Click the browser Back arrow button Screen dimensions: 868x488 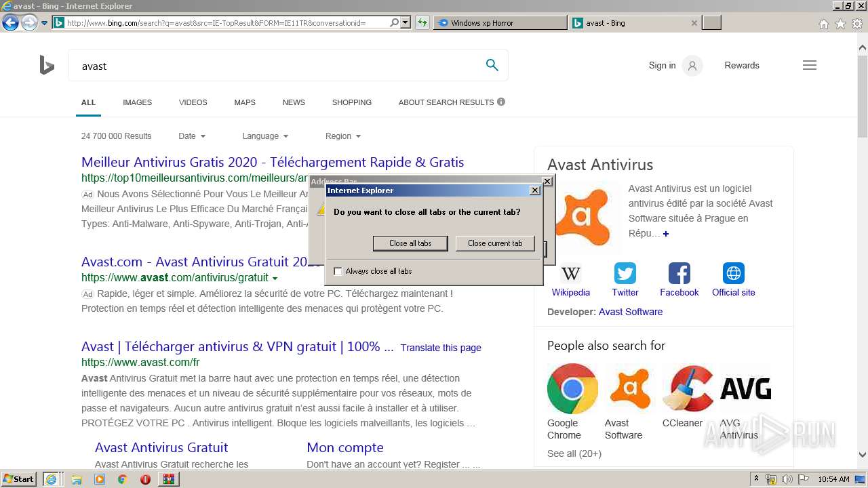pyautogui.click(x=10, y=23)
